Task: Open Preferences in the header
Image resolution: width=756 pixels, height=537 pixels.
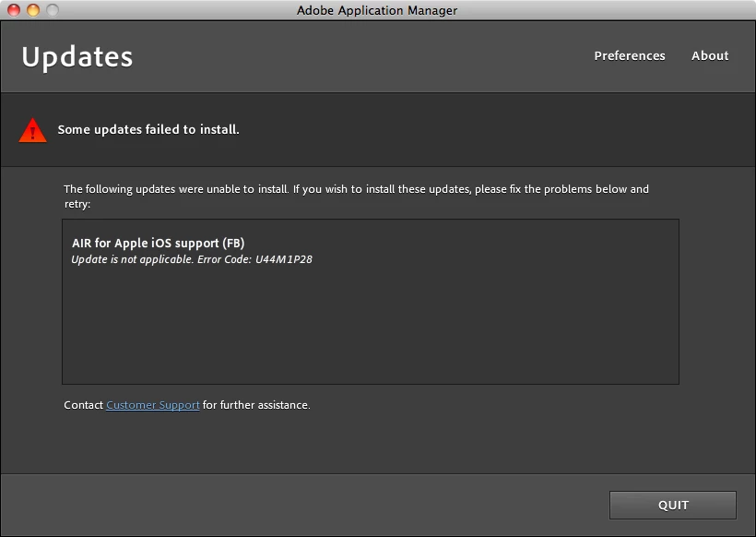Action: (x=629, y=56)
